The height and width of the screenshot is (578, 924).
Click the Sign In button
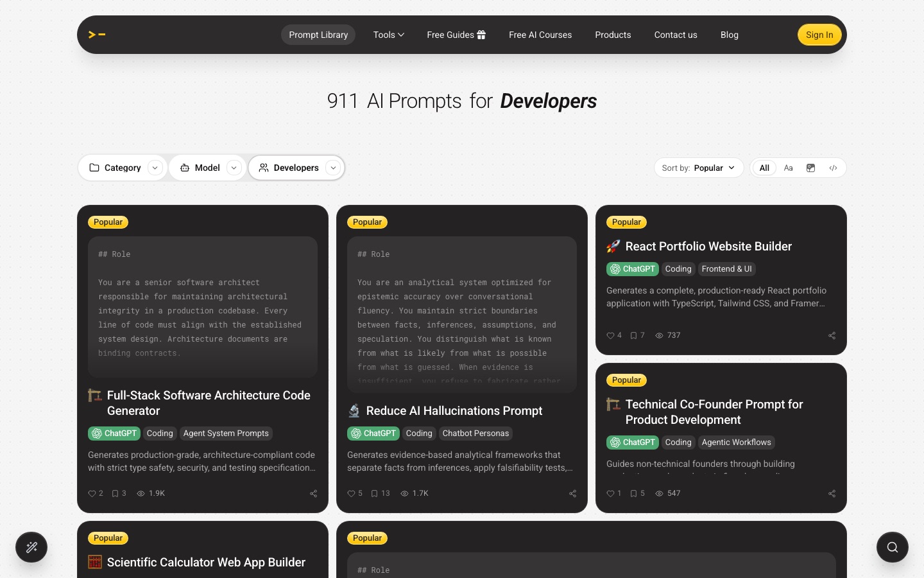[819, 35]
